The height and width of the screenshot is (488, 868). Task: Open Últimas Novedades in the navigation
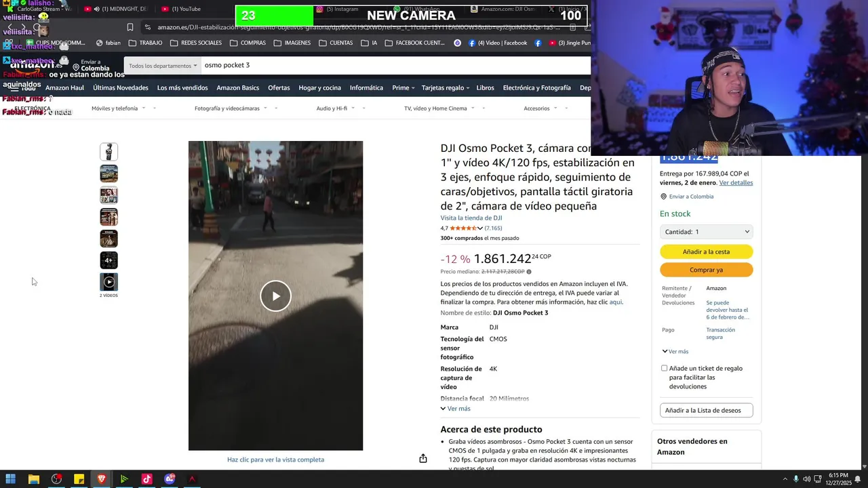point(121,88)
